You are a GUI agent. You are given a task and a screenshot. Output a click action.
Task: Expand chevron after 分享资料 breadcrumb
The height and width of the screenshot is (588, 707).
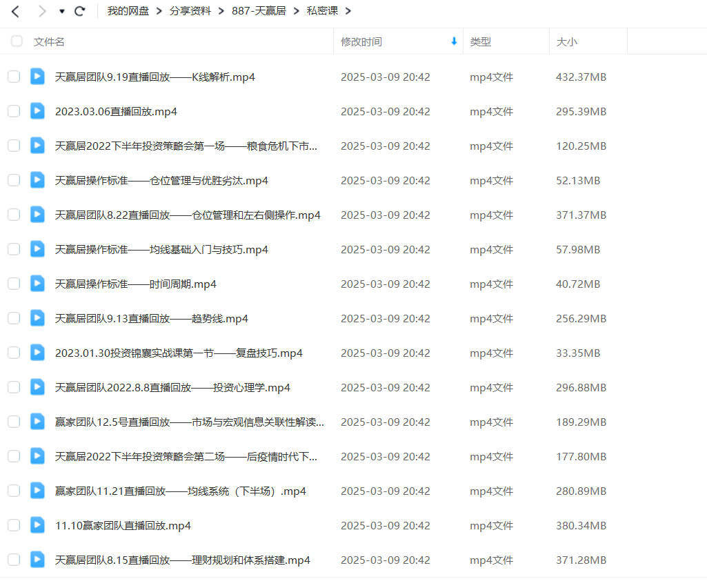pyautogui.click(x=221, y=11)
